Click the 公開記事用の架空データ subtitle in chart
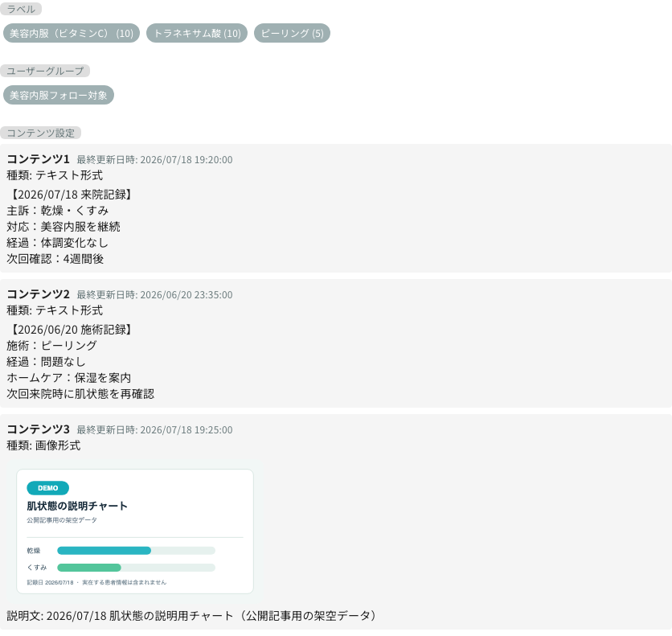 click(62, 520)
